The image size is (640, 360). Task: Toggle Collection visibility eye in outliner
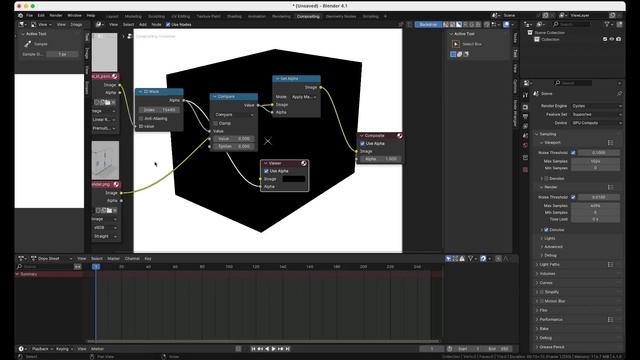[x=611, y=39]
